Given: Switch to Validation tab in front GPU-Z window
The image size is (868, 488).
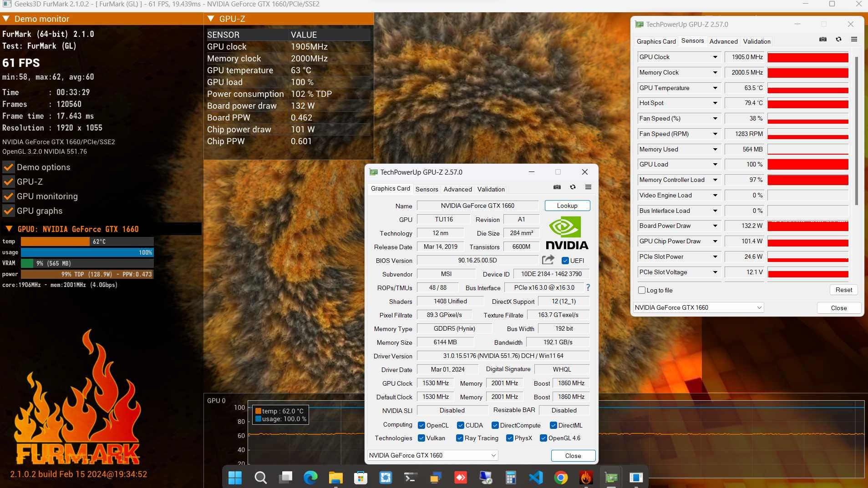Looking at the screenshot, I should 491,189.
